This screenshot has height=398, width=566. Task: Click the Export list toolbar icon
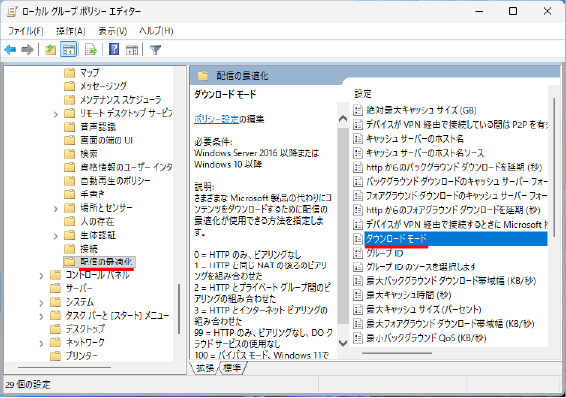coord(91,49)
